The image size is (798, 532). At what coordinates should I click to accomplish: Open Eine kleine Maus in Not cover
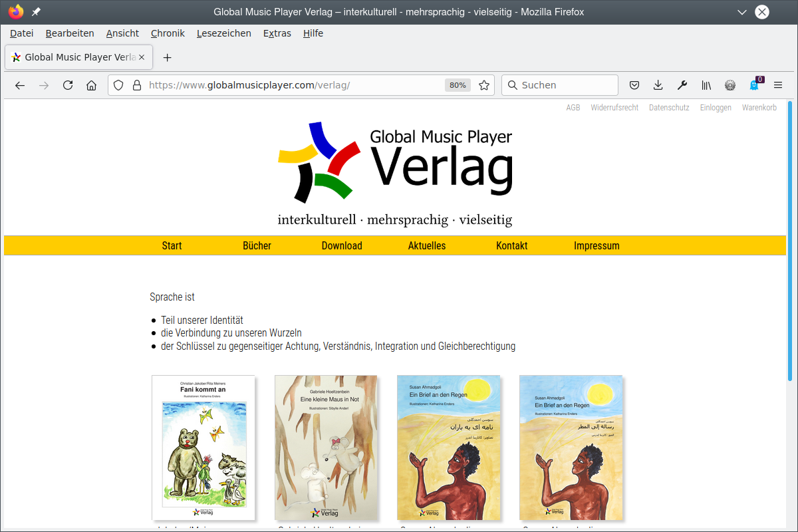[x=326, y=448]
